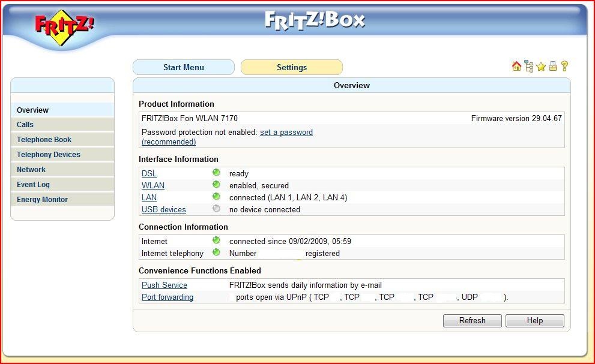Viewport: 595px width, 364px height.
Task: Click the yellow question mark help icon
Action: coord(564,67)
